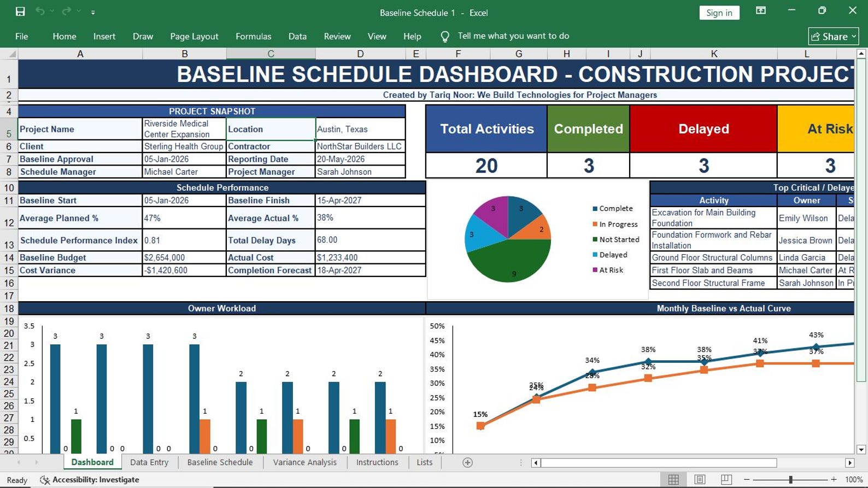868x488 pixels.
Task: Click the Undo arrow icon
Action: [40, 11]
